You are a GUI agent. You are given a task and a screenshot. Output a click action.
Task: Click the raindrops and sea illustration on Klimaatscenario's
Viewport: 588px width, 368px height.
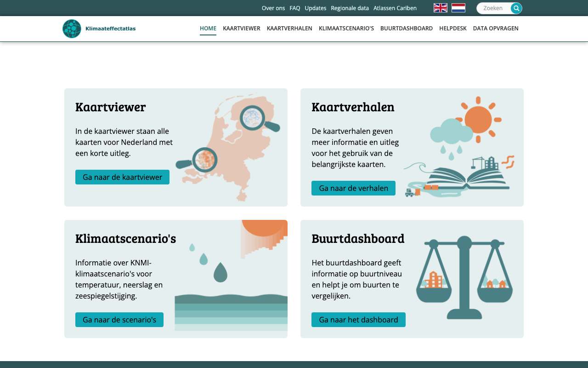231,275
